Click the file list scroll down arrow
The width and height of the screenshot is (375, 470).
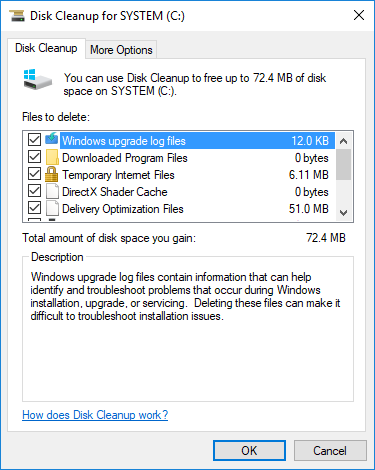coord(343,212)
